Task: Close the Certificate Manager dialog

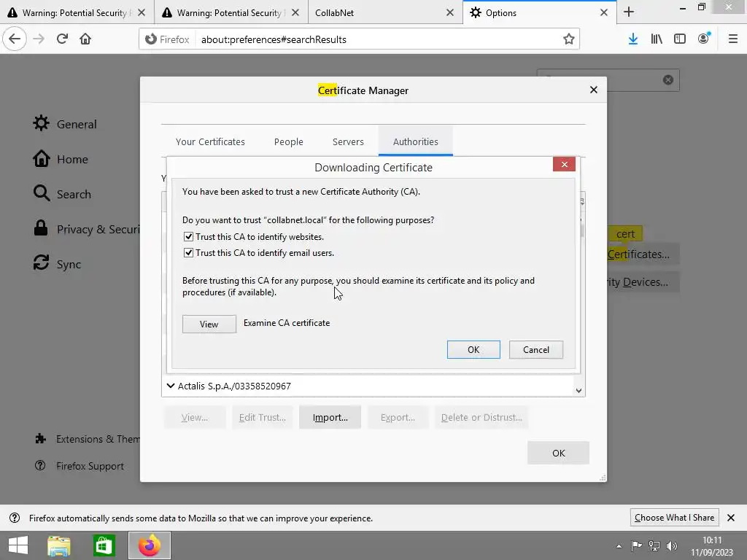Action: click(594, 90)
